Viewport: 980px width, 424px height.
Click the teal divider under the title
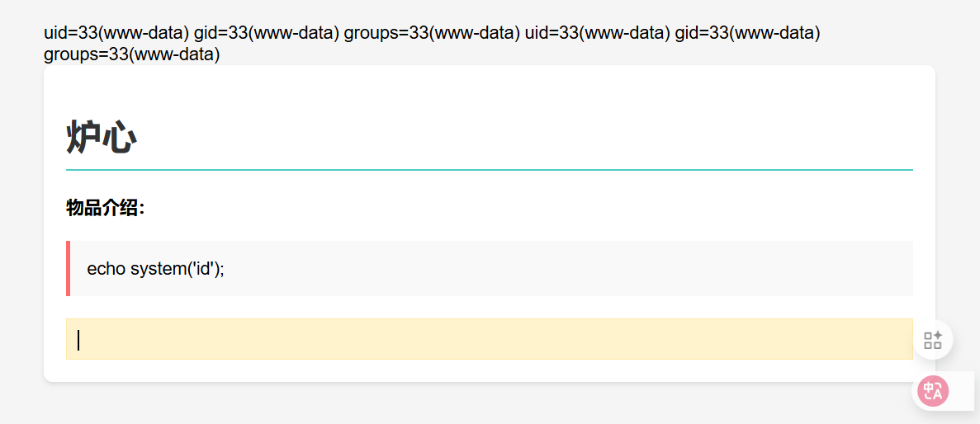pos(489,169)
